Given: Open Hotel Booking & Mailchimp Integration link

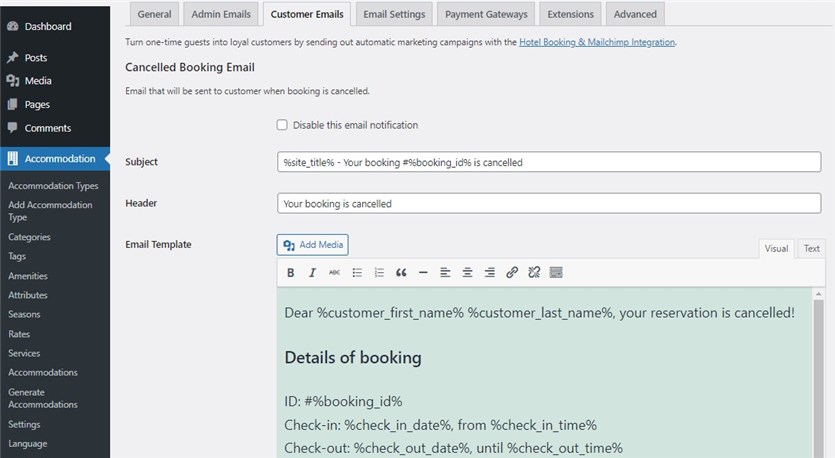Looking at the screenshot, I should [597, 42].
